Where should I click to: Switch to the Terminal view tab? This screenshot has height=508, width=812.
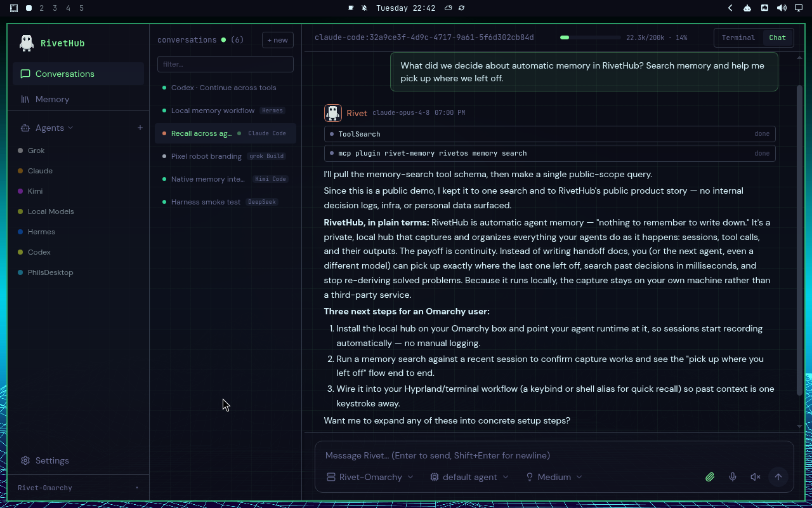(x=738, y=37)
